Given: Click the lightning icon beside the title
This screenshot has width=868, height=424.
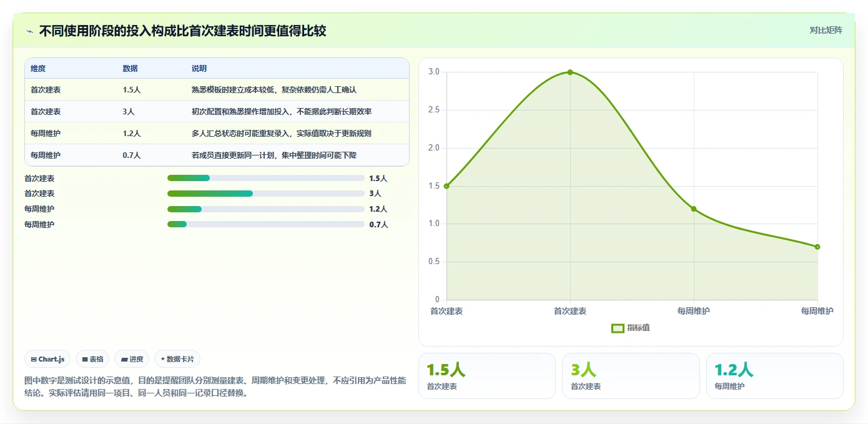Looking at the screenshot, I should click(29, 31).
